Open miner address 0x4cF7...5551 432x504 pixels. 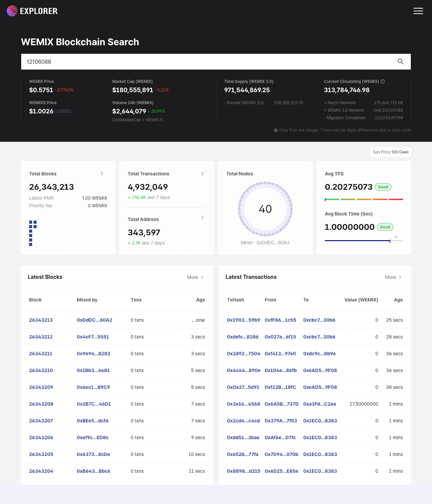pos(93,337)
